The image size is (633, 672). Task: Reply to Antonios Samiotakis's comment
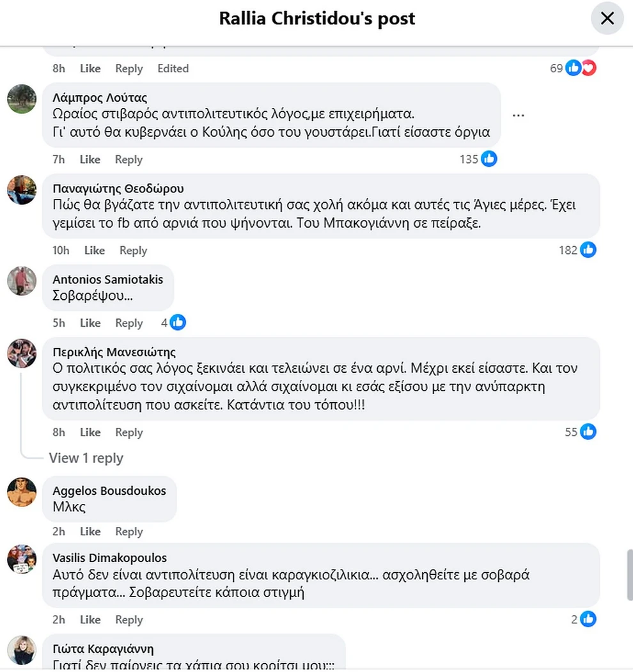coord(129,324)
